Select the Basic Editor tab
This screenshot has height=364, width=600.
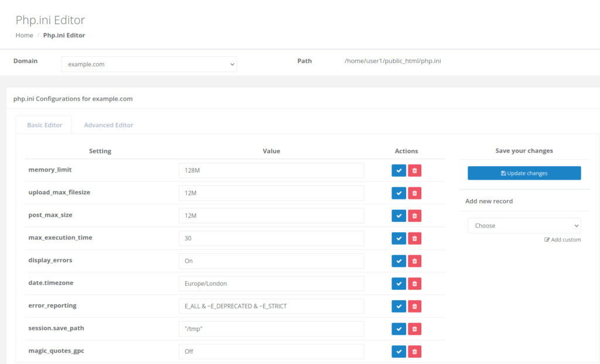pyautogui.click(x=45, y=125)
